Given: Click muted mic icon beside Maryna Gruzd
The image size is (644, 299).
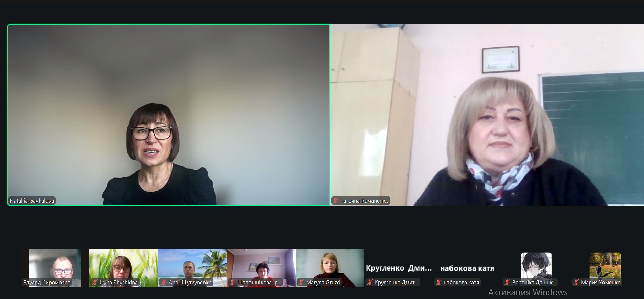Looking at the screenshot, I should pyautogui.click(x=301, y=283).
